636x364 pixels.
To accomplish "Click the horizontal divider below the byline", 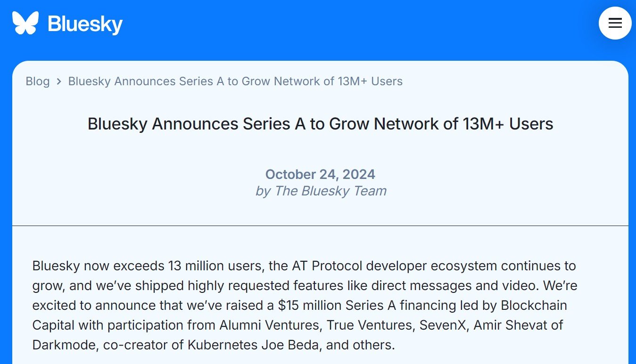I will click(x=320, y=226).
